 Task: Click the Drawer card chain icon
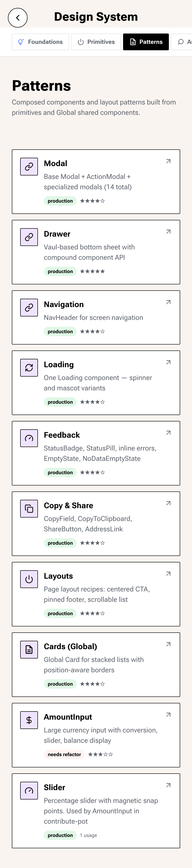pyautogui.click(x=29, y=237)
